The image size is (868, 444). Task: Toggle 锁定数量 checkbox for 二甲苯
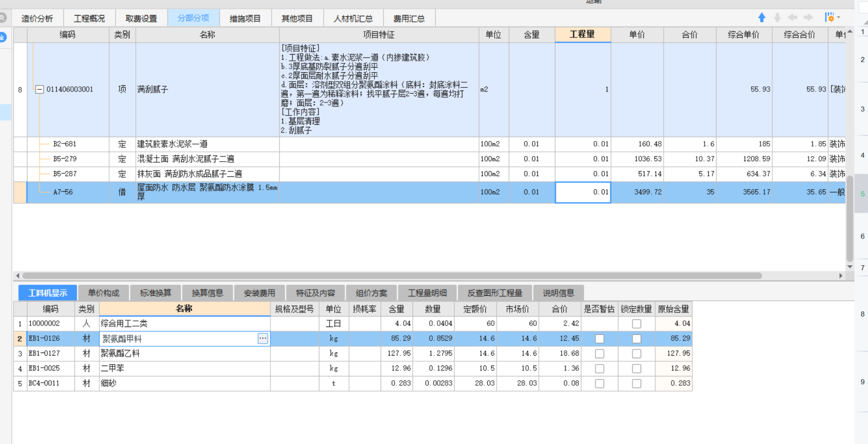click(x=637, y=369)
